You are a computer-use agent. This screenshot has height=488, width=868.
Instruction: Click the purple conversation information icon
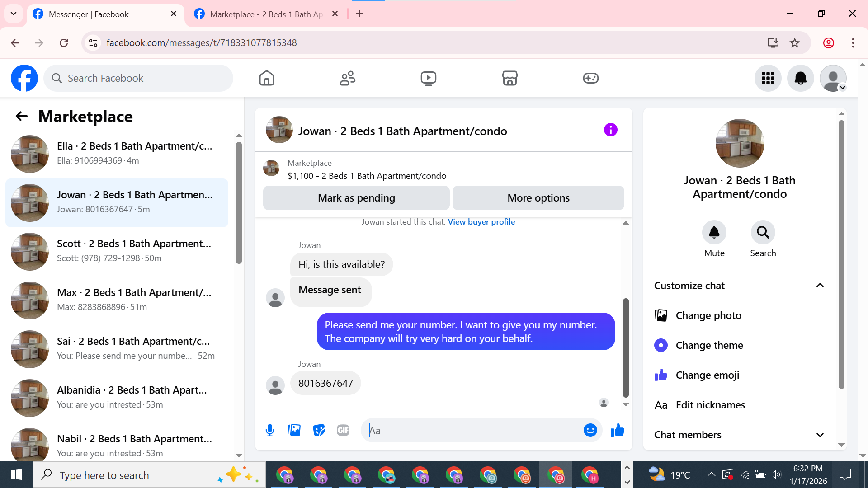tap(610, 130)
